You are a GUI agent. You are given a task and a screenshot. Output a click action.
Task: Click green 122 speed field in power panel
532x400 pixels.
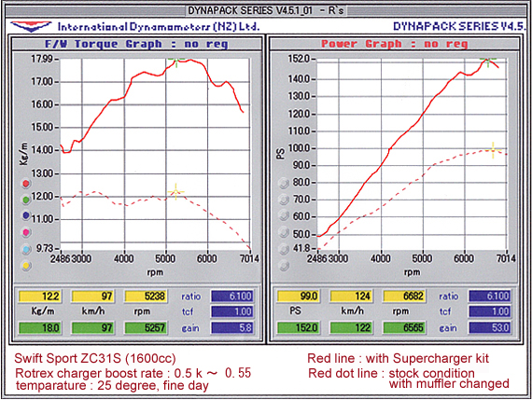click(x=351, y=328)
